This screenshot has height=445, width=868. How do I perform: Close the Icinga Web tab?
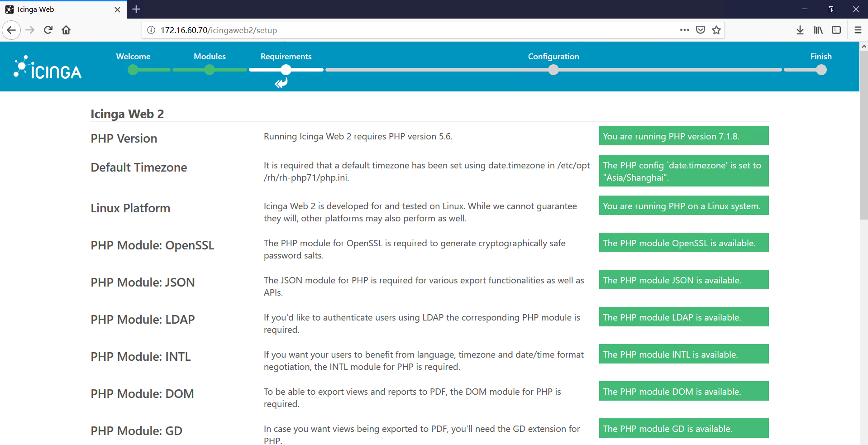[x=117, y=10]
